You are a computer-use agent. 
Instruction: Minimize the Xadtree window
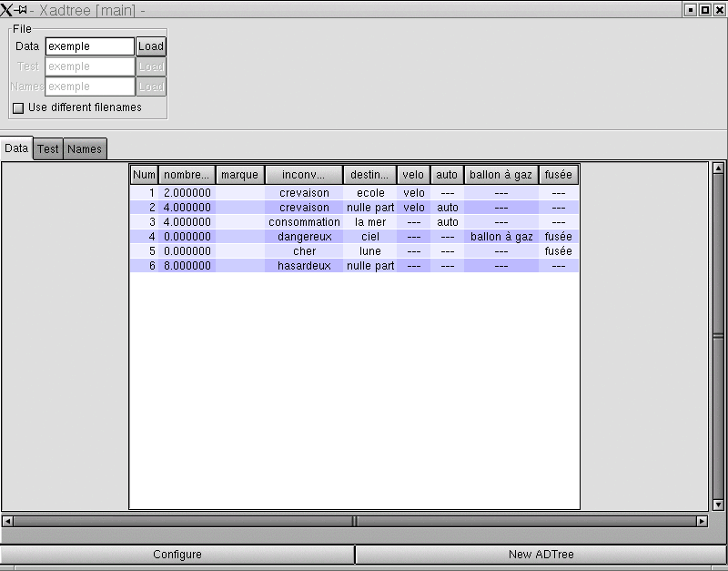pyautogui.click(x=691, y=10)
